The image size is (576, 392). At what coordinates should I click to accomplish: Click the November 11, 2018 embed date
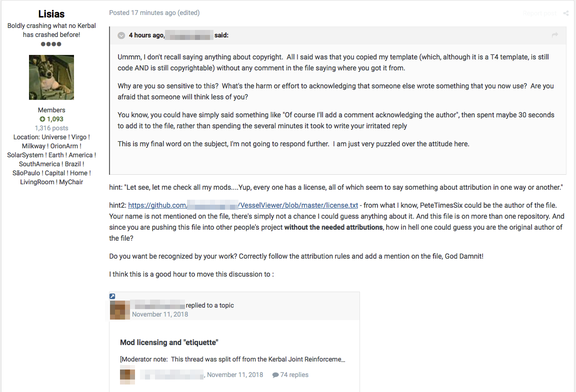[x=160, y=315]
